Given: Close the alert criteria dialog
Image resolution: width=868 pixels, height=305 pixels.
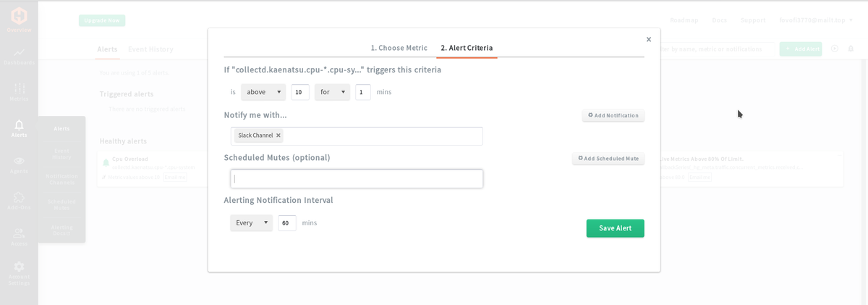Looking at the screenshot, I should [x=649, y=40].
